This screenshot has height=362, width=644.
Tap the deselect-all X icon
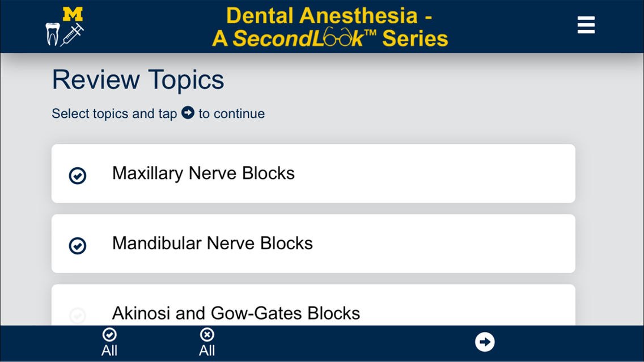[x=207, y=335]
